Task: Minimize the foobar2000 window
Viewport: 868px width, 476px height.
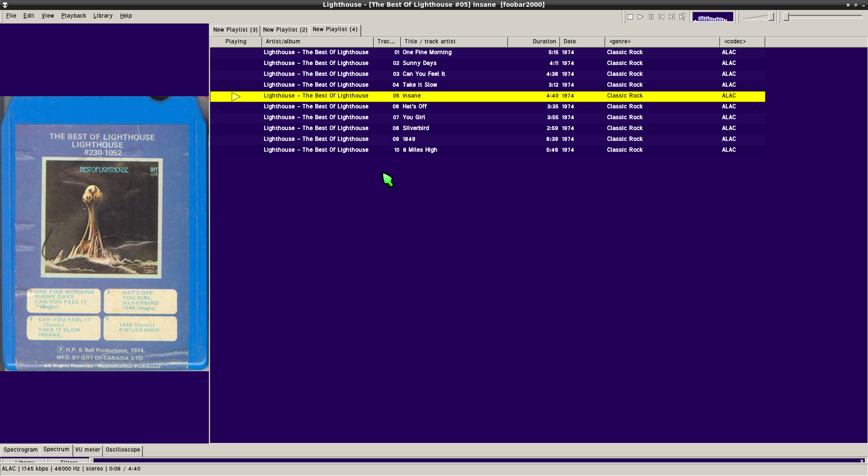Action: point(863,5)
